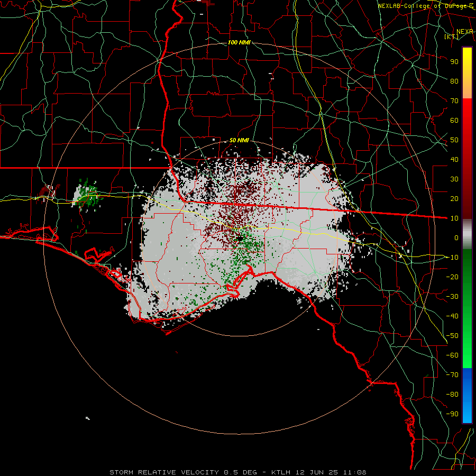Click the 40 value on the velocity scale
The width and height of the screenshot is (476, 476).
(x=454, y=160)
